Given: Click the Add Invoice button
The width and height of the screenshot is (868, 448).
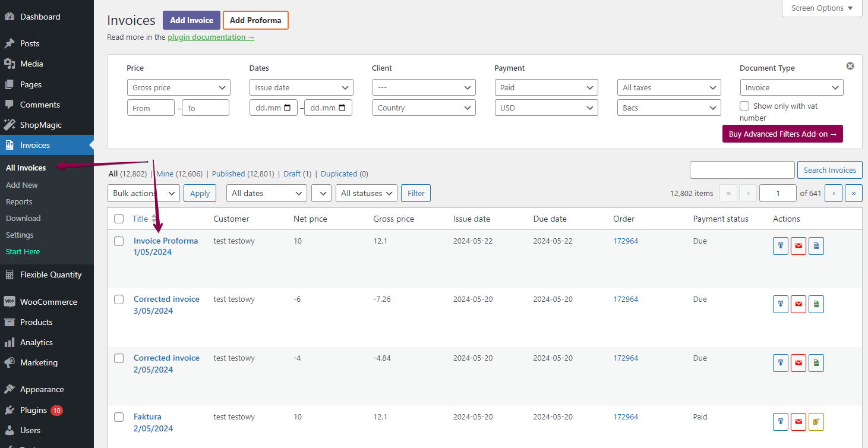Looking at the screenshot, I should click(191, 20).
